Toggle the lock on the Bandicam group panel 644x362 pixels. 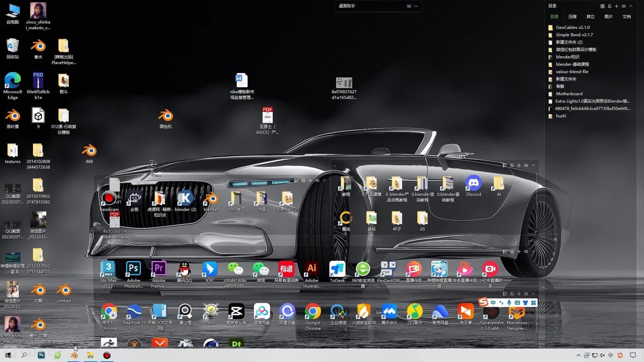[x=303, y=180]
